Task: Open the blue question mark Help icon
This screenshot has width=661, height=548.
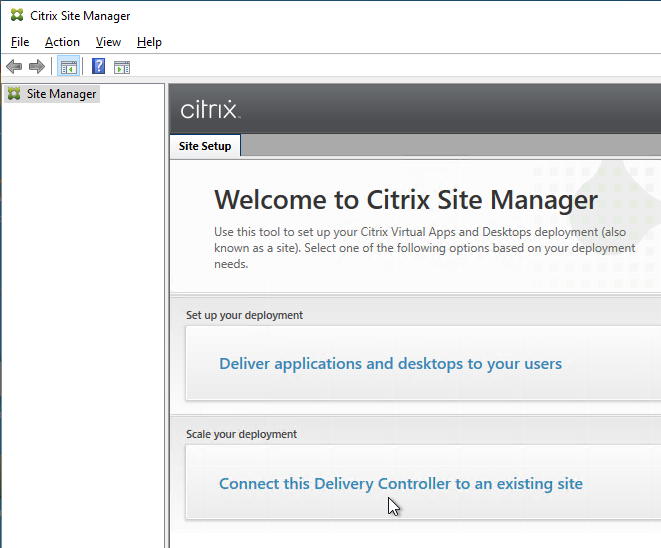Action: 99,67
